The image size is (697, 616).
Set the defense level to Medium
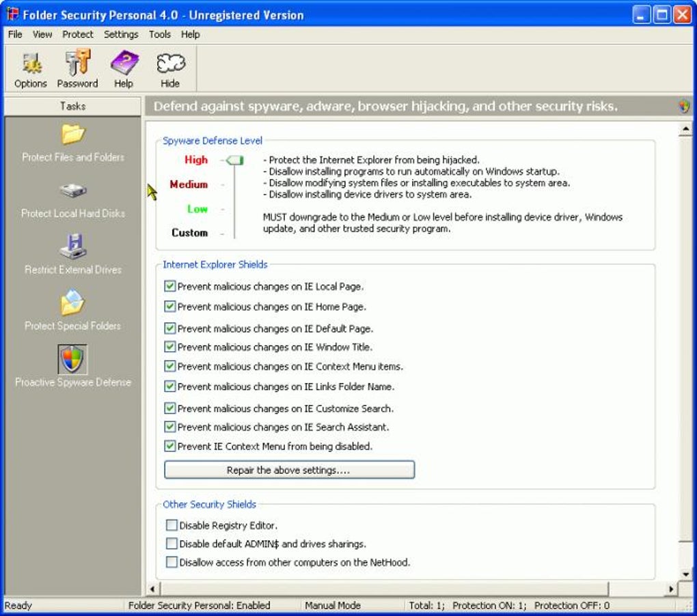pos(189,184)
